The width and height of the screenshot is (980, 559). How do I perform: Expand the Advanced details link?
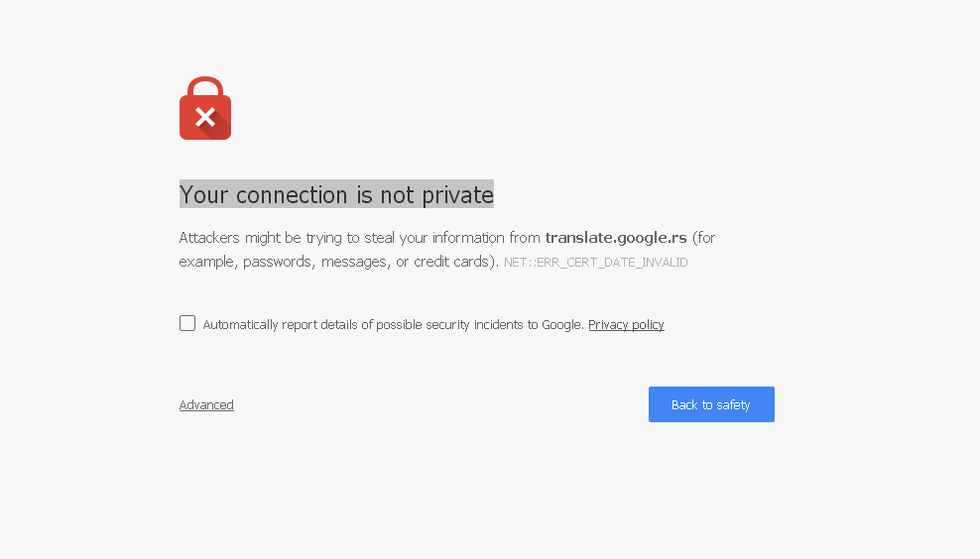tap(206, 405)
